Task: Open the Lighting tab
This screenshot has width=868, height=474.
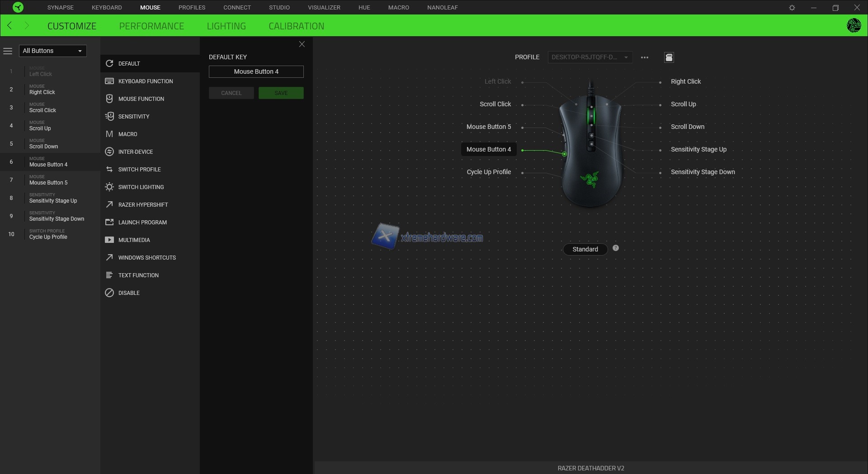Action: tap(226, 26)
